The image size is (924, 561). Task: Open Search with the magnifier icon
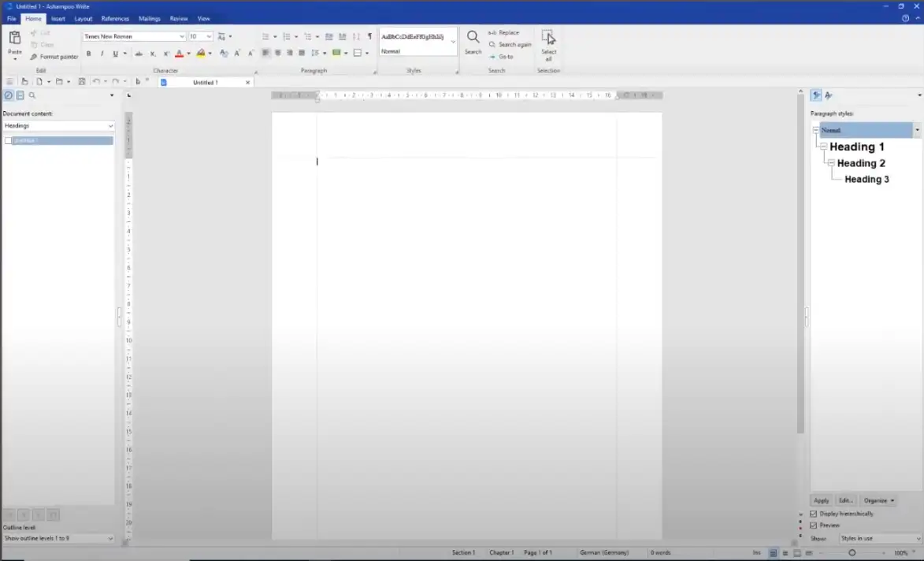tap(473, 38)
